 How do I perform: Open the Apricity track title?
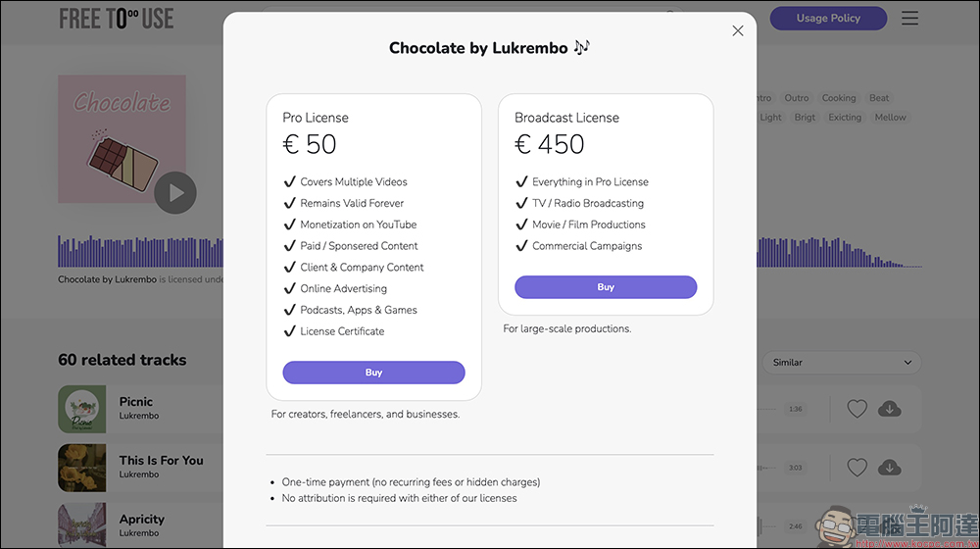click(x=142, y=520)
